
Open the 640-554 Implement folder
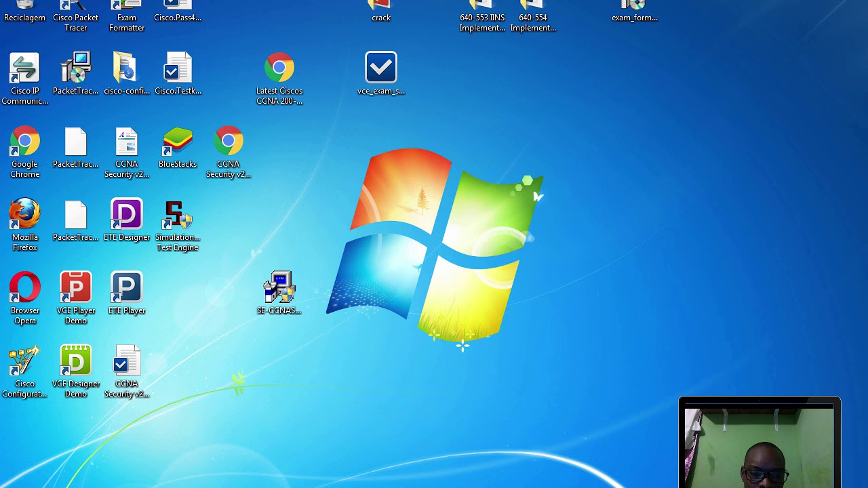coord(533,15)
